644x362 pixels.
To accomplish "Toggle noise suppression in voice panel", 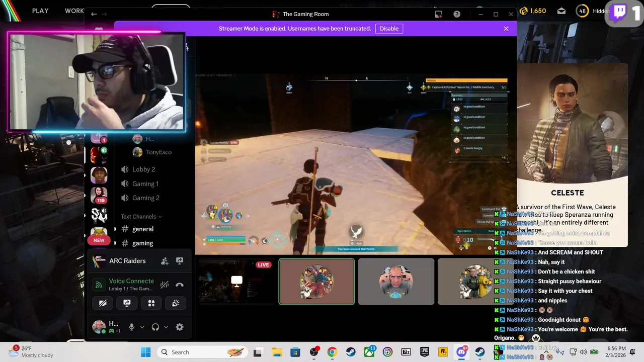I will [165, 285].
